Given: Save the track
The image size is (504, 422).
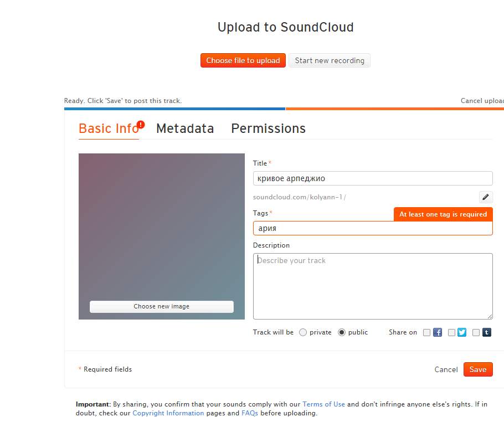Looking at the screenshot, I should click(478, 369).
